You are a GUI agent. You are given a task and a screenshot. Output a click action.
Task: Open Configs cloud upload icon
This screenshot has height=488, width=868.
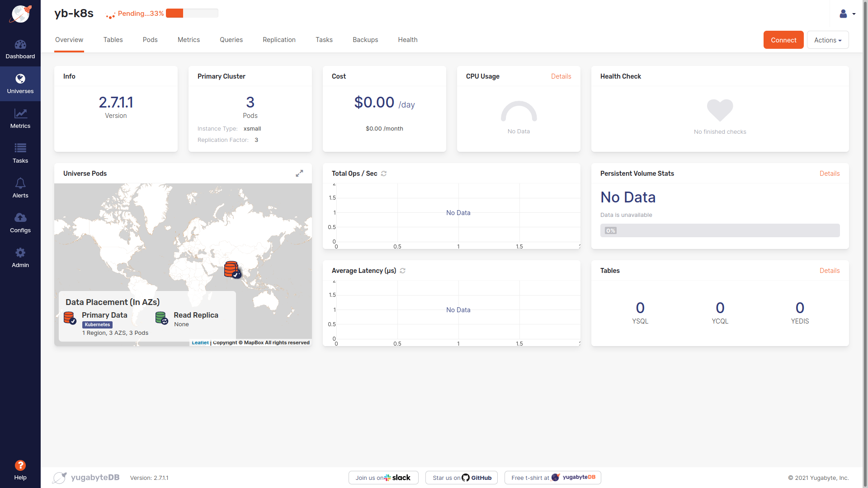point(20,218)
